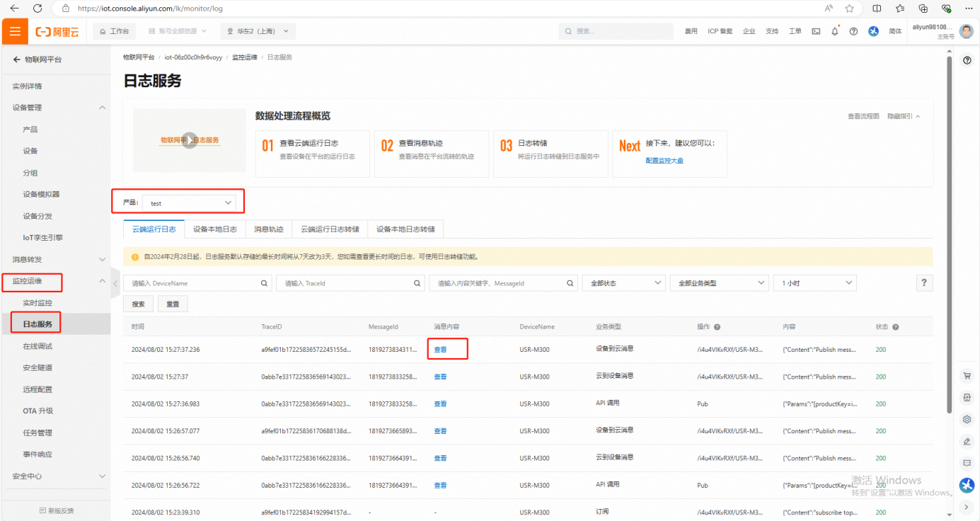The image size is (980, 521).
Task: Click the user avatar in top right
Action: [x=967, y=31]
